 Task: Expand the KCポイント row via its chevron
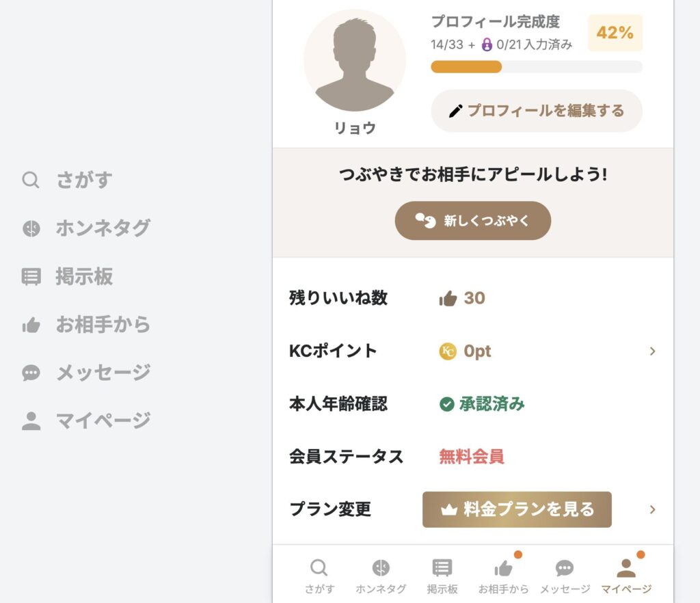point(653,351)
